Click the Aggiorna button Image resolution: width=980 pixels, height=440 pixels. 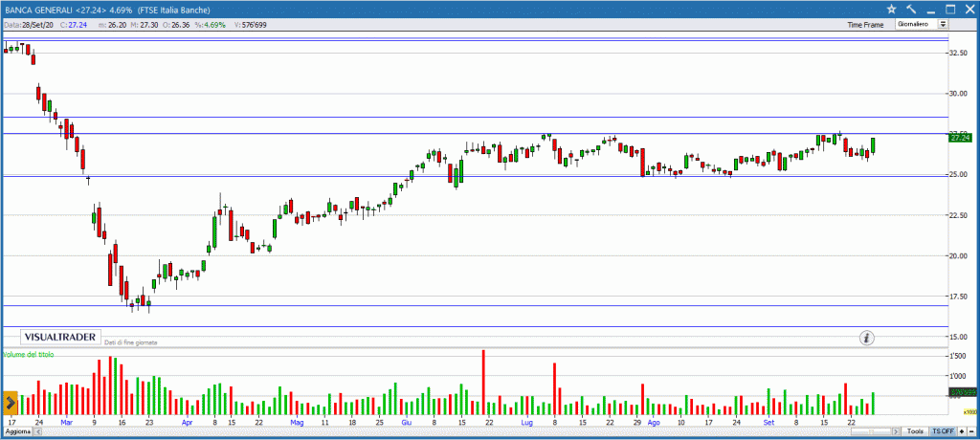click(x=17, y=432)
